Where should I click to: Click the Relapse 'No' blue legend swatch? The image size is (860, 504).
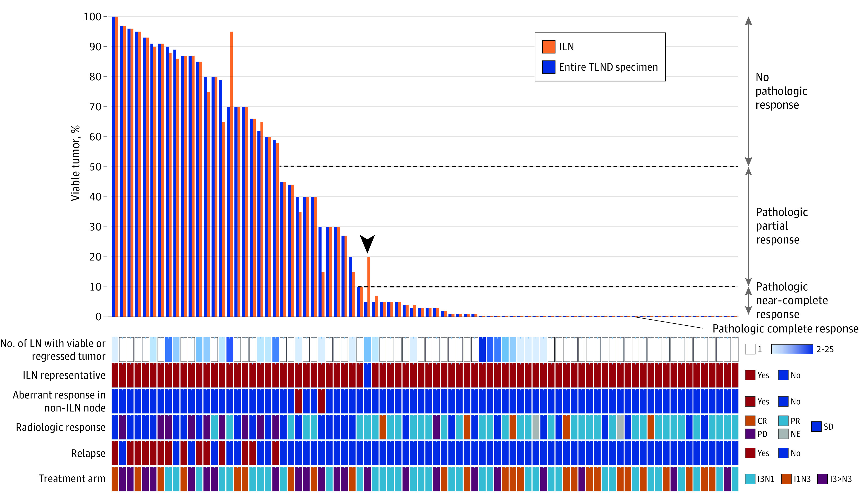tap(783, 453)
